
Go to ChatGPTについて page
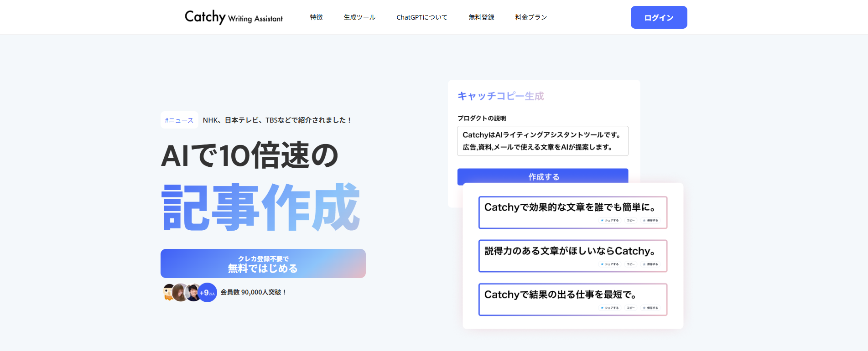tap(422, 17)
